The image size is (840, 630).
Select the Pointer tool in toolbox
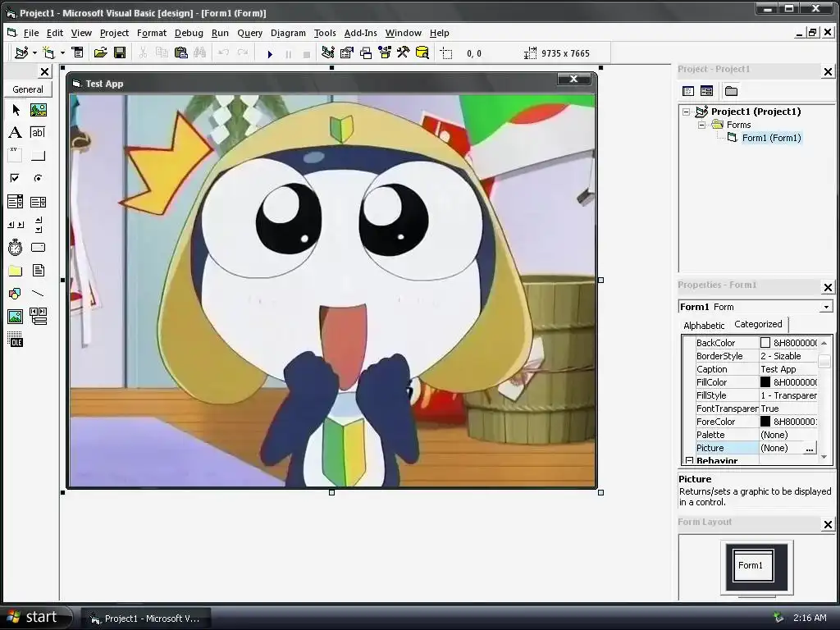16,110
